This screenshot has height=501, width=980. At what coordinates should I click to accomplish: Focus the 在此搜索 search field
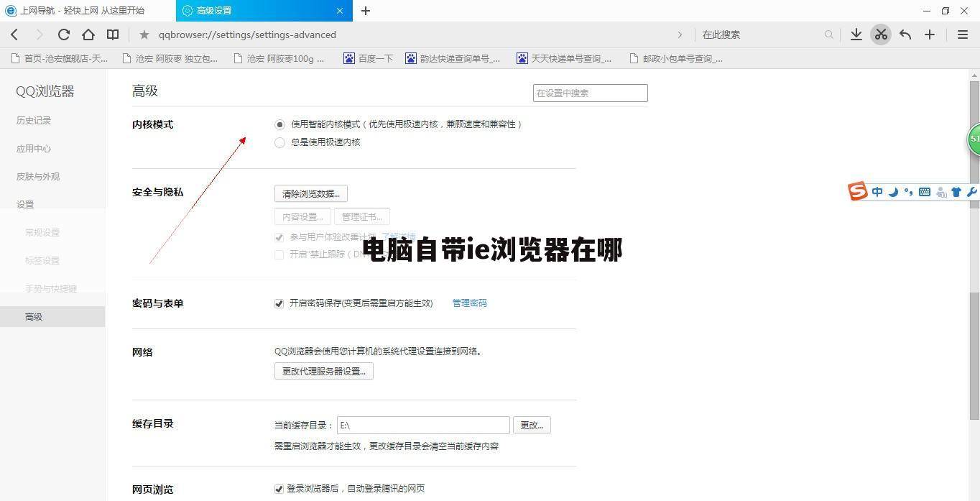[x=762, y=35]
